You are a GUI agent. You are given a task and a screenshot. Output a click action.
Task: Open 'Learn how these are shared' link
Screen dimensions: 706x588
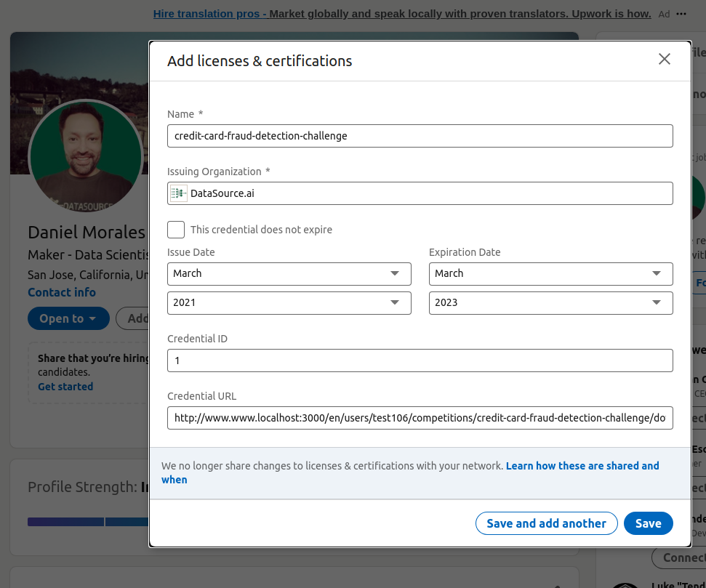(582, 466)
